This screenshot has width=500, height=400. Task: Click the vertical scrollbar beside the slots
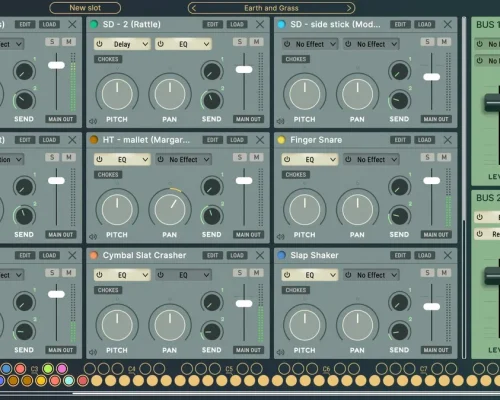point(464,188)
